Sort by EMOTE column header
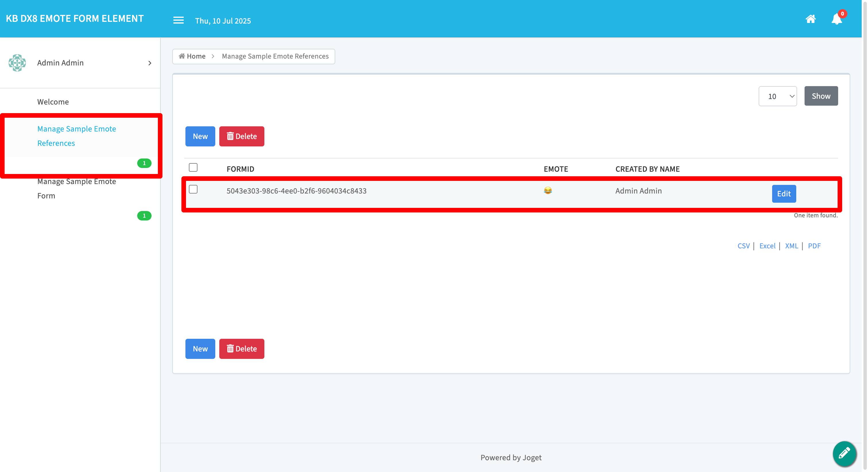Viewport: 868px width, 472px height. (x=556, y=169)
